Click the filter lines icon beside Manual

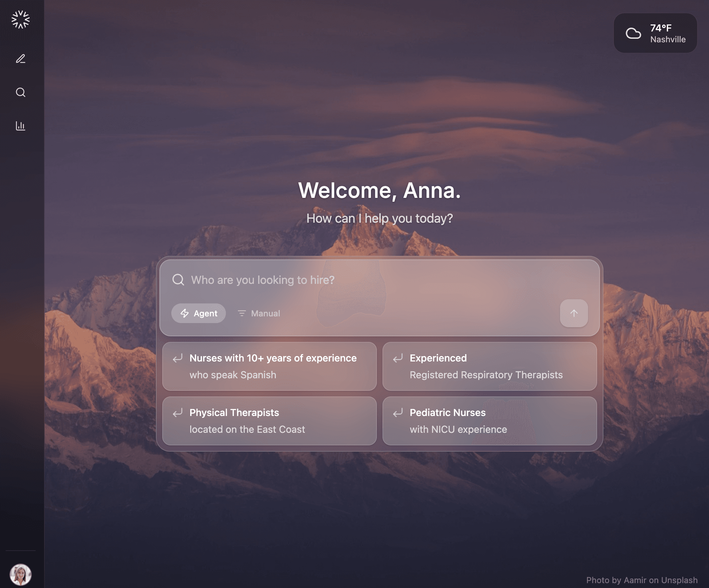[x=242, y=313]
